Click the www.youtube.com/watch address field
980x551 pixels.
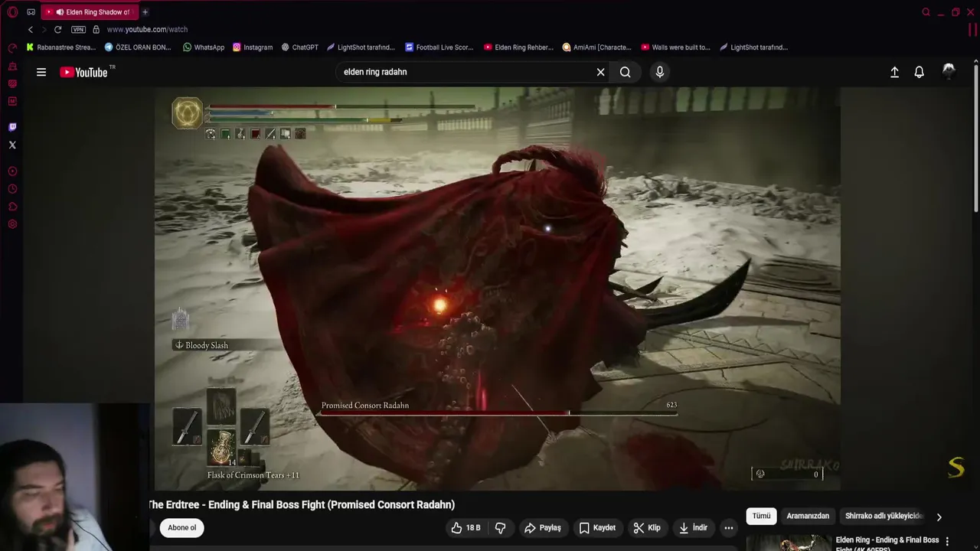147,29
